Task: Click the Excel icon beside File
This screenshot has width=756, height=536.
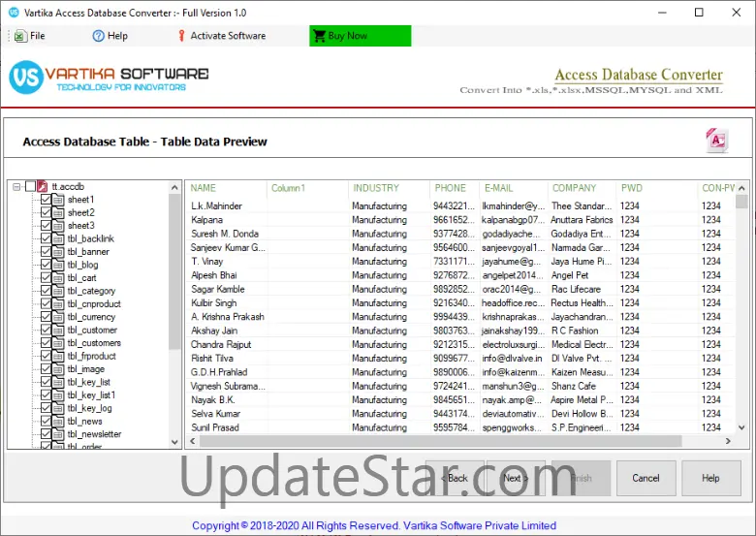Action: [x=20, y=36]
